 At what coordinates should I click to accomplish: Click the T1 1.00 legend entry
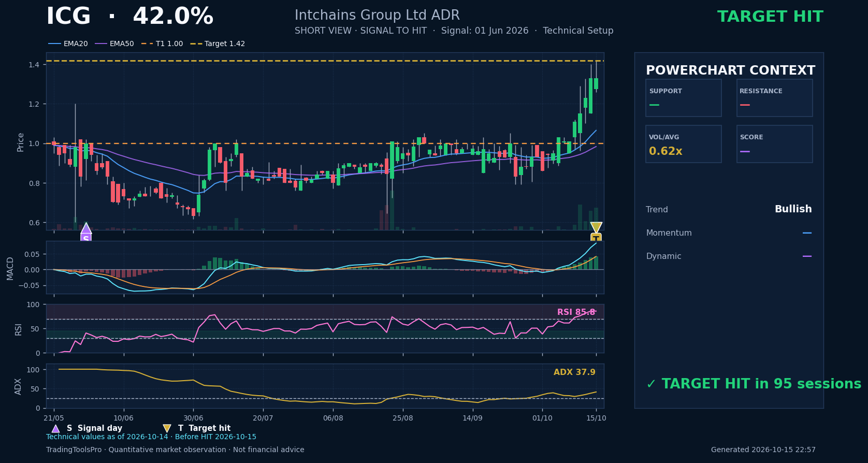pyautogui.click(x=162, y=44)
